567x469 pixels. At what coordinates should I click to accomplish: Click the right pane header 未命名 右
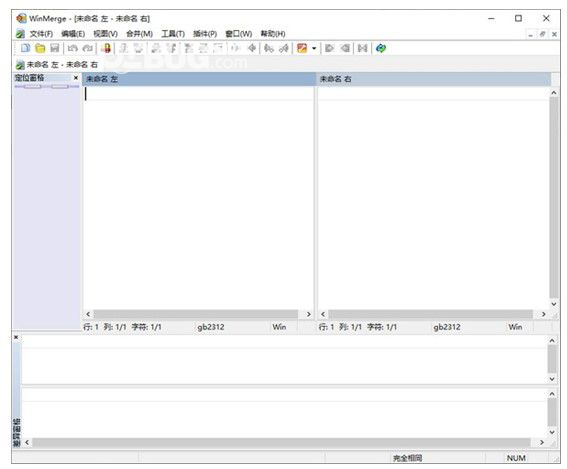pos(434,79)
